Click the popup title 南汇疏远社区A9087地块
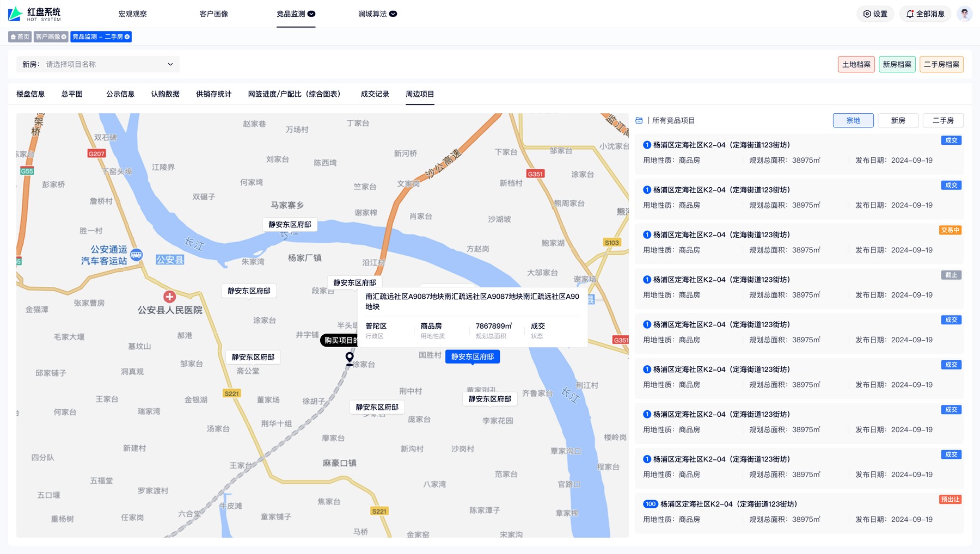Screen dimensions: 980x554 472,301
